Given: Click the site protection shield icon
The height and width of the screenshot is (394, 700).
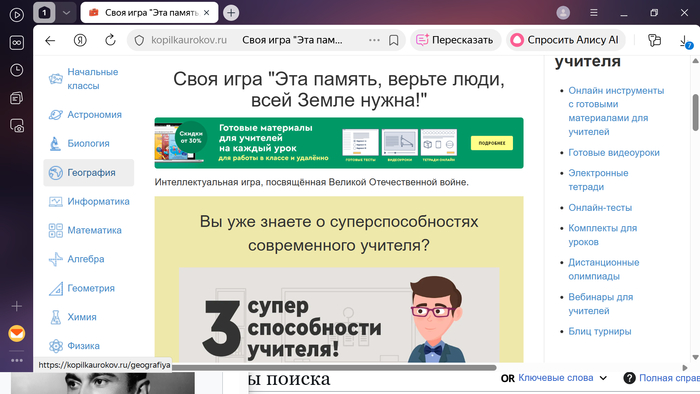Looking at the screenshot, I should pos(139,40).
